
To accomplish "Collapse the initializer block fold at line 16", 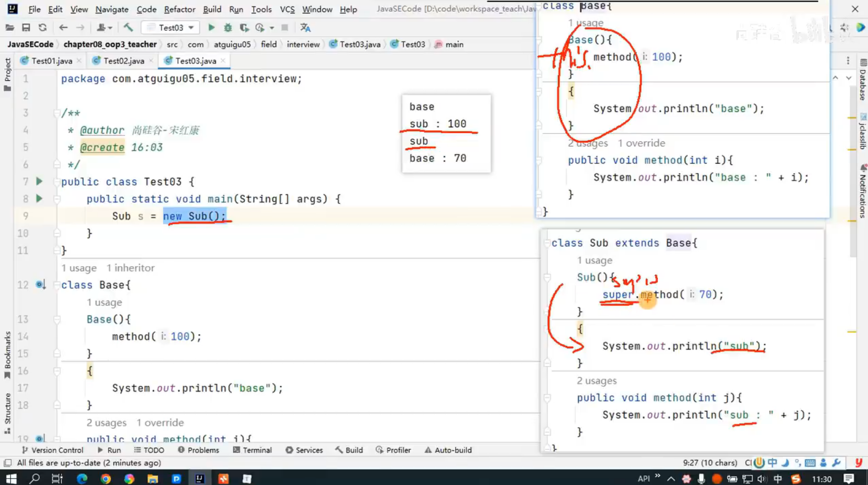I will pyautogui.click(x=57, y=371).
